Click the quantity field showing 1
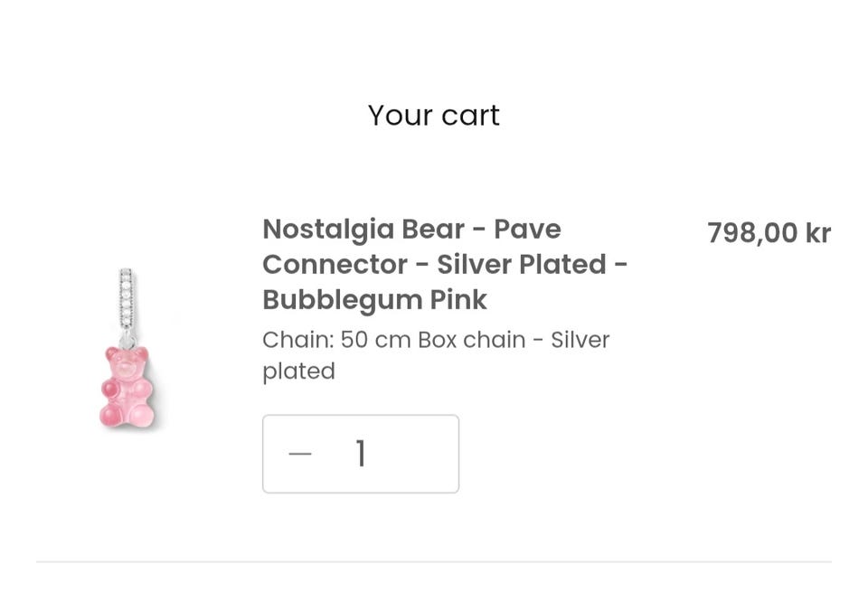 [361, 454]
